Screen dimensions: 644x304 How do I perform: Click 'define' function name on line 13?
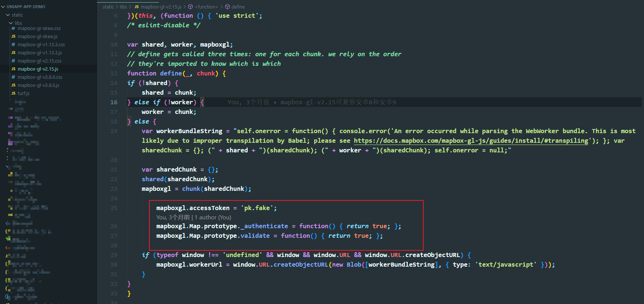pos(171,73)
